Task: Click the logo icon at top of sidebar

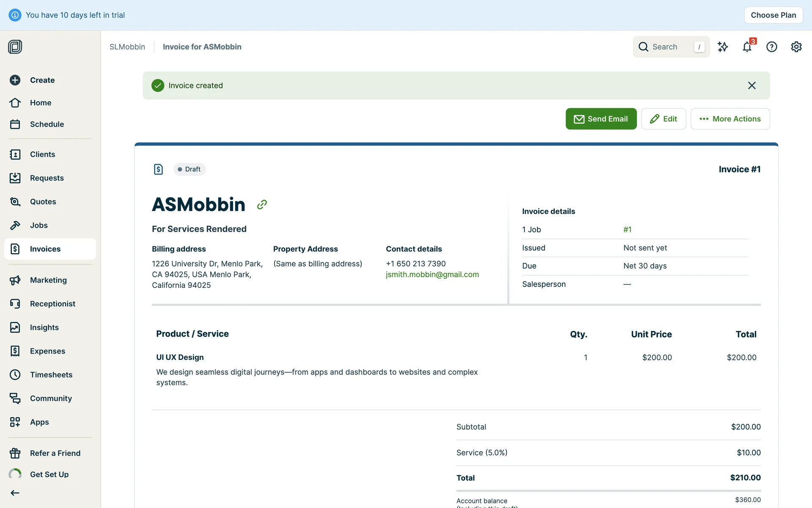Action: tap(15, 47)
